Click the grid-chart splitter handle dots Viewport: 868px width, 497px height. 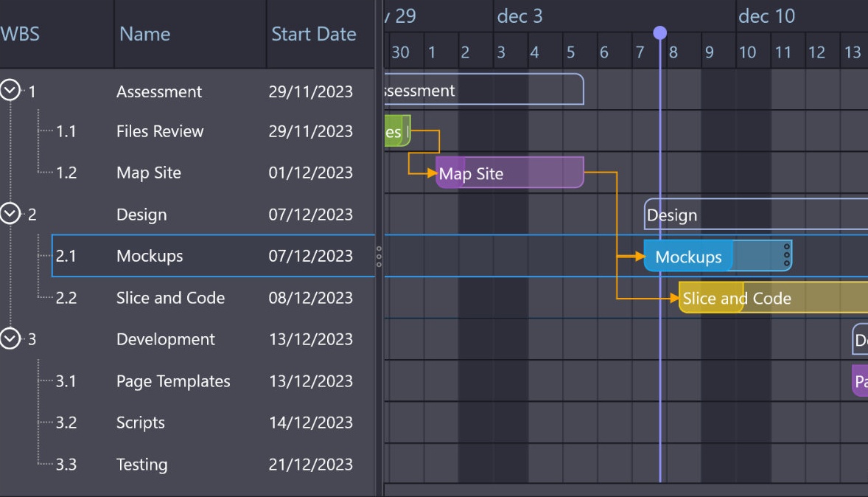(379, 256)
